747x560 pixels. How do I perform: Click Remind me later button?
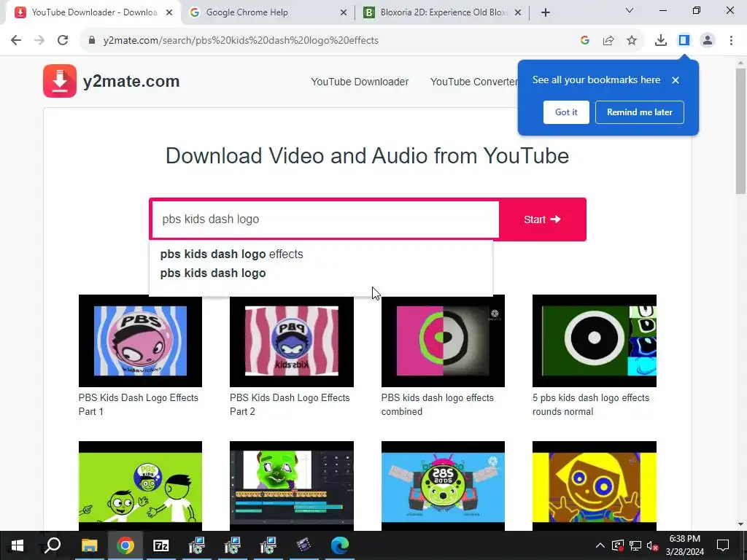click(x=639, y=112)
